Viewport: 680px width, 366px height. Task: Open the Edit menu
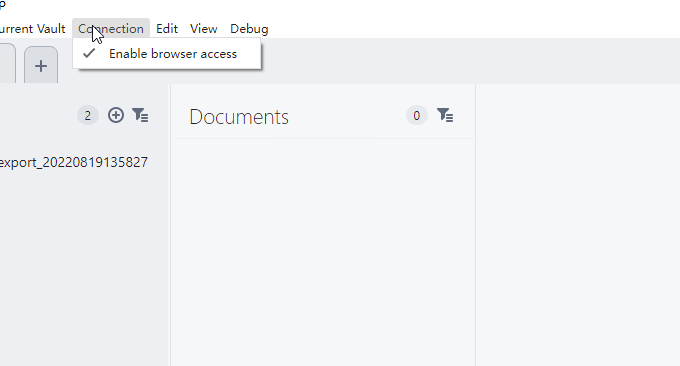167,29
